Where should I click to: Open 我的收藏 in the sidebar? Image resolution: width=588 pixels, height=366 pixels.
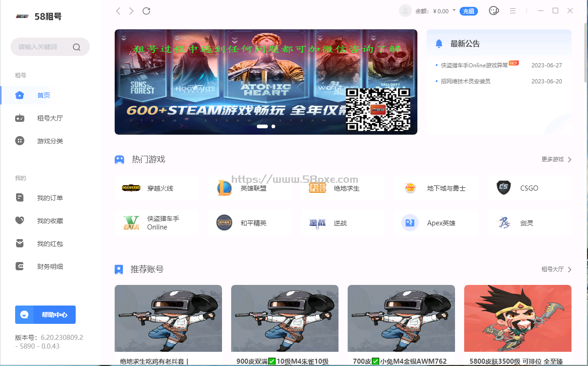(x=51, y=221)
